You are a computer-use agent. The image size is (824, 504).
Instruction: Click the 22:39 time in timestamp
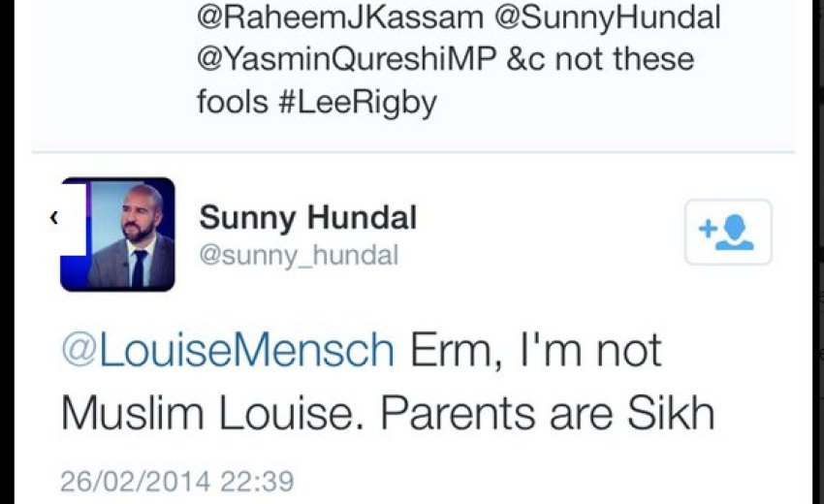256,482
